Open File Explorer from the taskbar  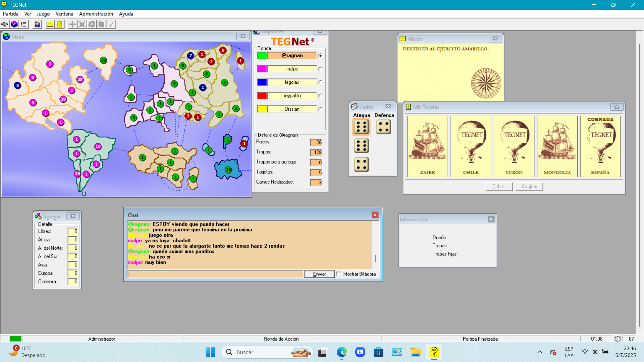tap(415, 352)
